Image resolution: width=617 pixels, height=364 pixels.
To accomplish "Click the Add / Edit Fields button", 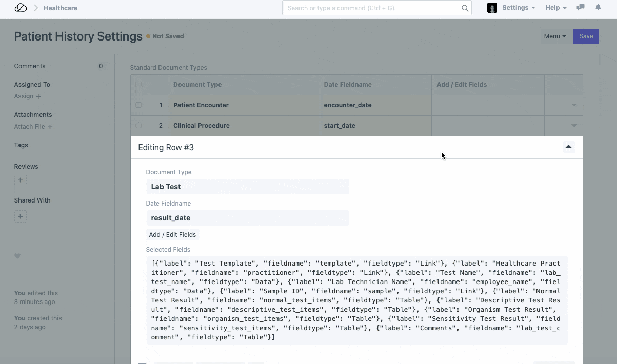I will [172, 235].
